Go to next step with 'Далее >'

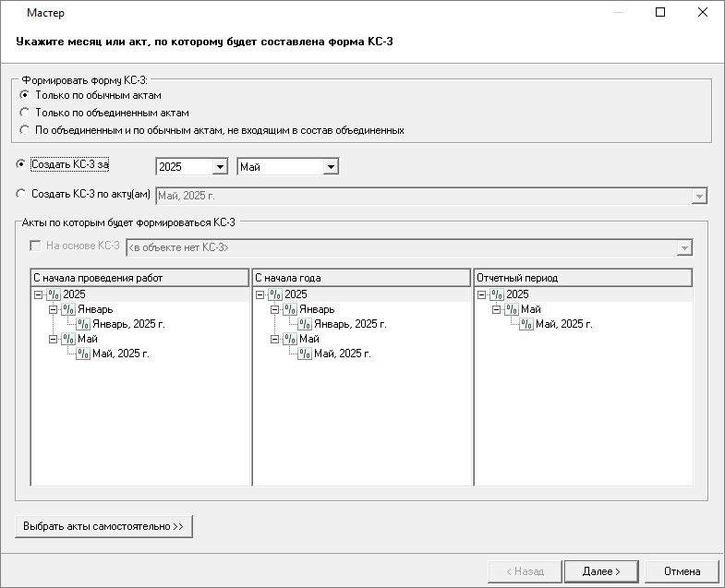pos(601,571)
